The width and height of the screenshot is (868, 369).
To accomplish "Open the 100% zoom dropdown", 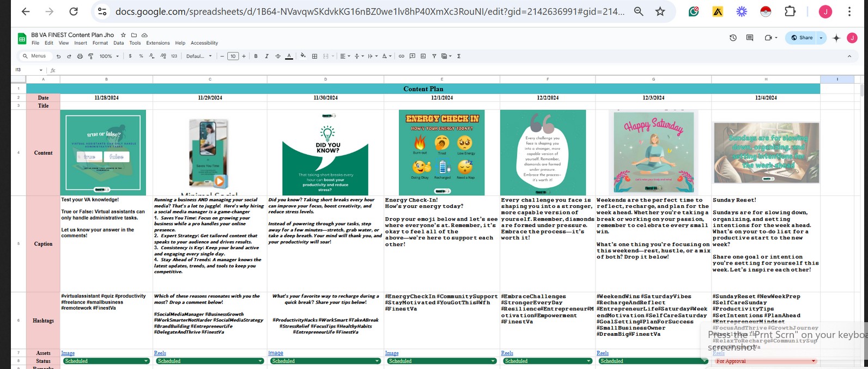I will click(109, 56).
